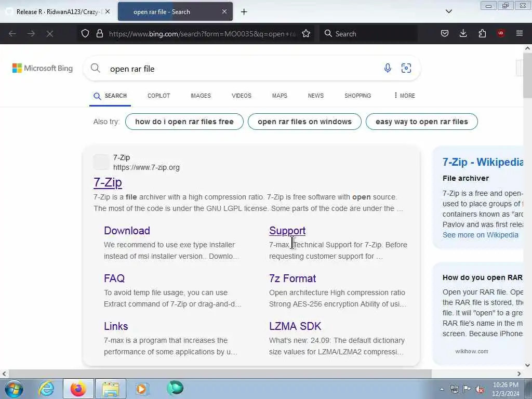532x399 pixels.
Task: Close the open rar file tab
Action: (x=224, y=11)
